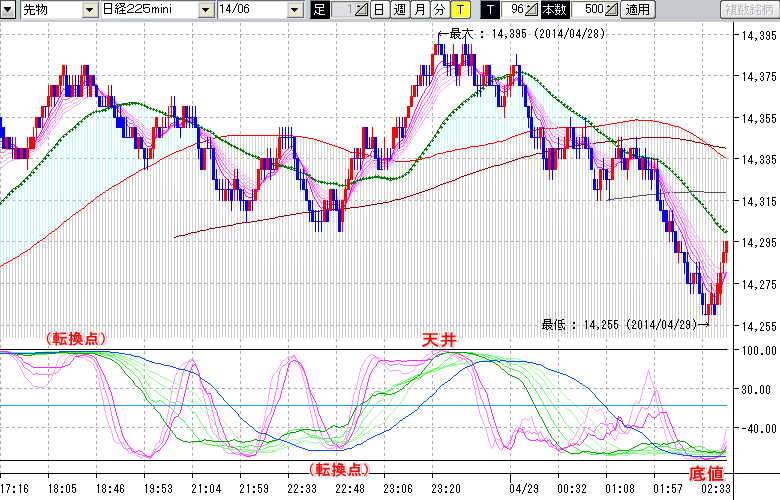
Task: Select the daily (日) timeframe button
Action: point(379,10)
